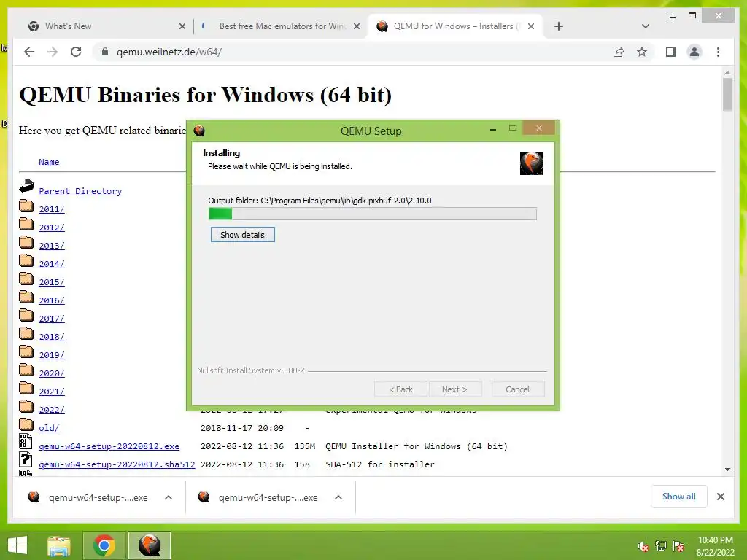Close the downloads bar

720,497
